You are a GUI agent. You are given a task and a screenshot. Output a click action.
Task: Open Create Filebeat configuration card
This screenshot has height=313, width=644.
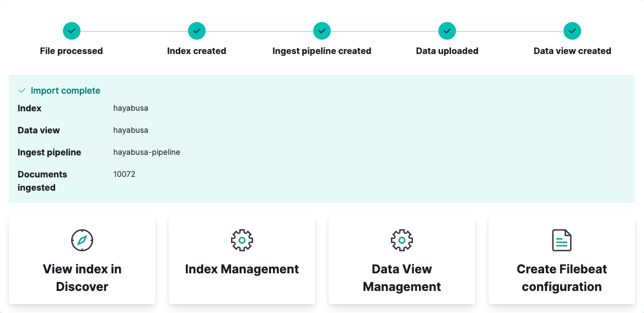coord(561,260)
